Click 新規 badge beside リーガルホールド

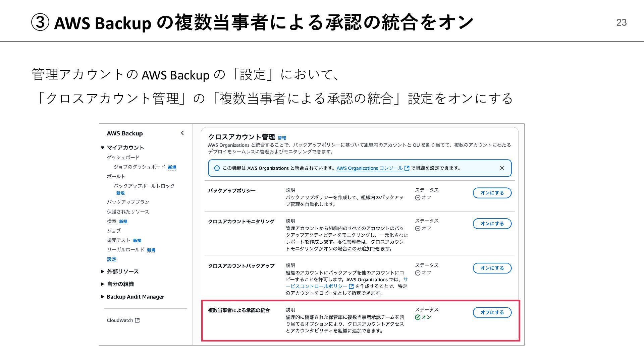click(151, 250)
